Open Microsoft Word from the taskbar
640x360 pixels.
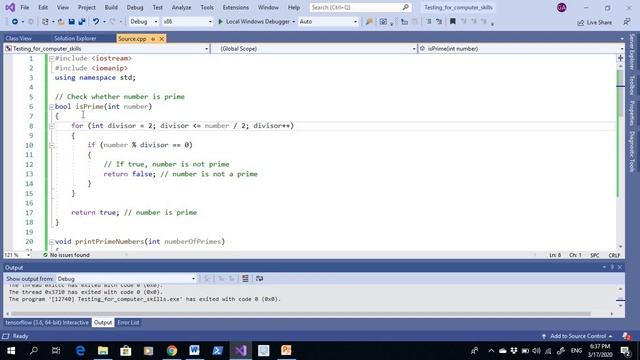click(194, 351)
